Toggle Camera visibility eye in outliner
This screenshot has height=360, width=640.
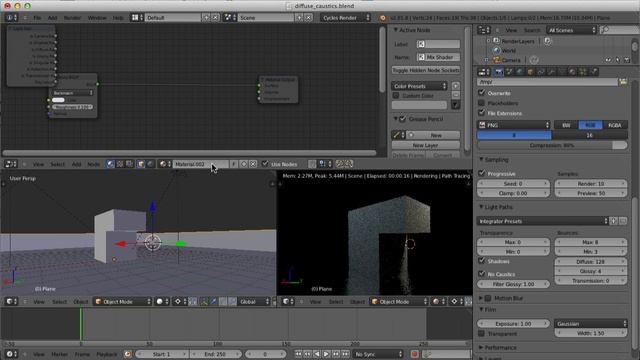tap(608, 60)
